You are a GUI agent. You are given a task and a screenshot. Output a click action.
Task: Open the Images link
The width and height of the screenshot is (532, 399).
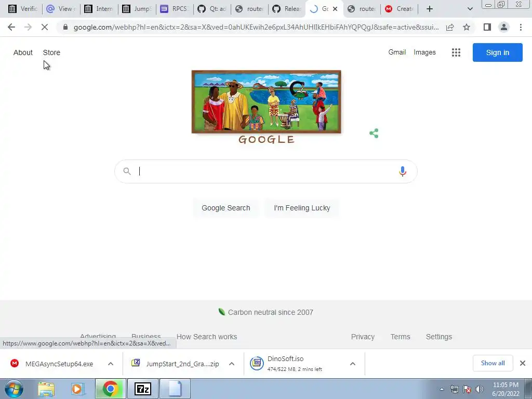click(x=424, y=52)
